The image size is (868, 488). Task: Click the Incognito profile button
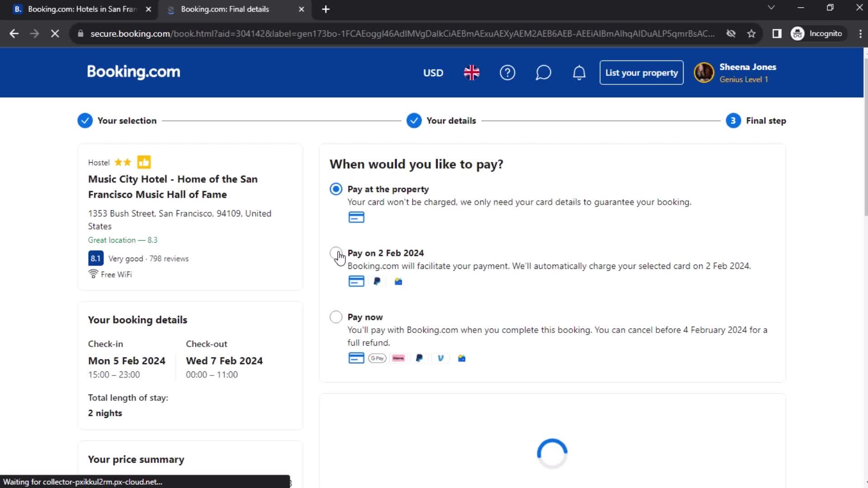click(x=817, y=33)
